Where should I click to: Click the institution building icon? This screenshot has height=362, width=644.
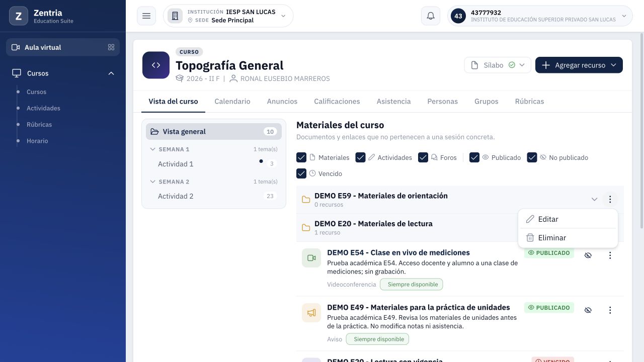175,16
